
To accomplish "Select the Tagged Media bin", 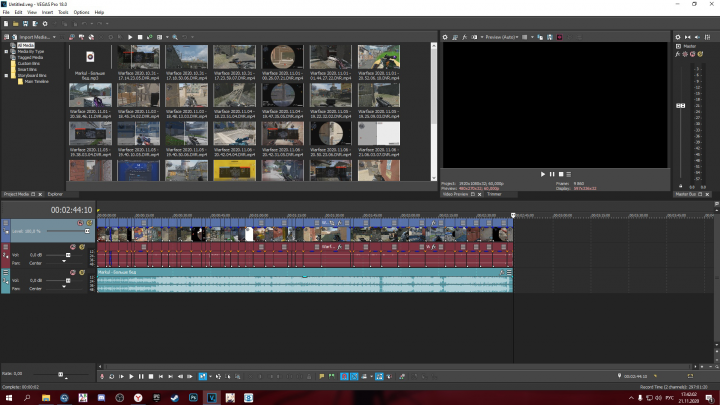I will click(30, 57).
